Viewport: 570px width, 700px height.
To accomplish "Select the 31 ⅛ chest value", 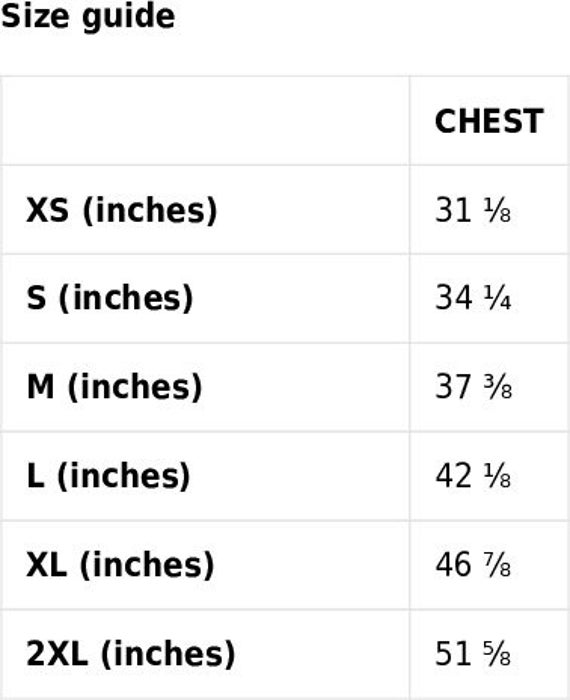I will pos(473,210).
